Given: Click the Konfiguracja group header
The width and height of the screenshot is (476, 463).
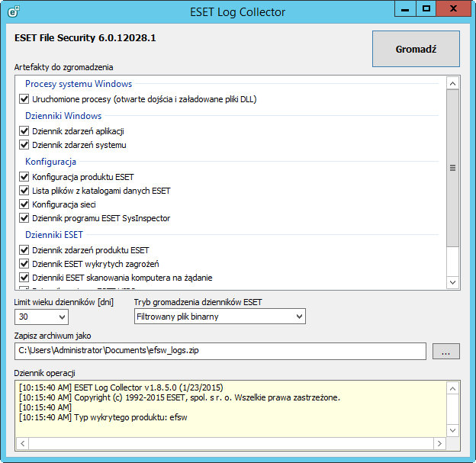Looking at the screenshot, I should tap(50, 162).
